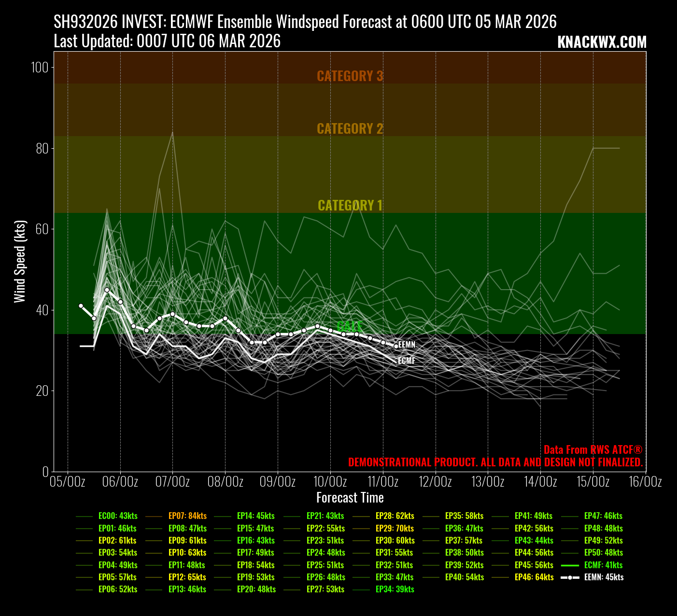Click the CATEGORY 1 band label
Screen dimensions: 677x616
(x=350, y=206)
